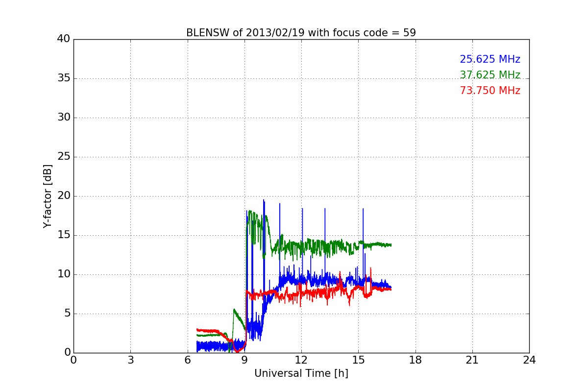Click the y-axis tick label 20
This screenshot has height=392, width=588.
point(64,196)
